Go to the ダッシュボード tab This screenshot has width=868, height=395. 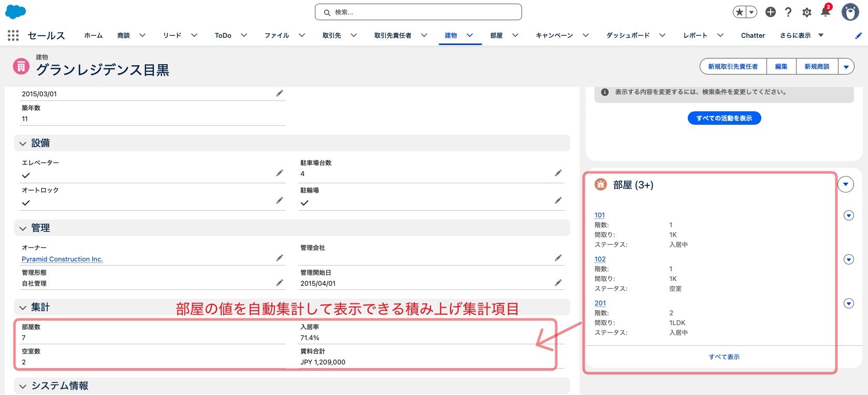click(x=628, y=35)
